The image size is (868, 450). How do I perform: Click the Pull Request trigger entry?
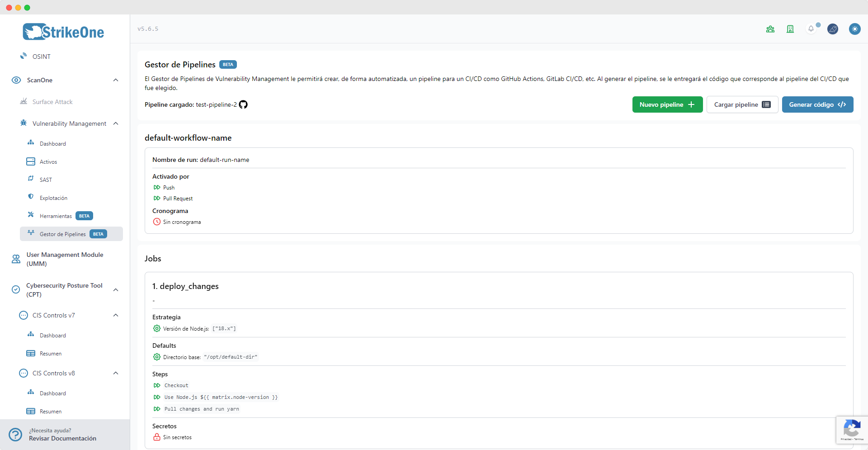coord(178,198)
